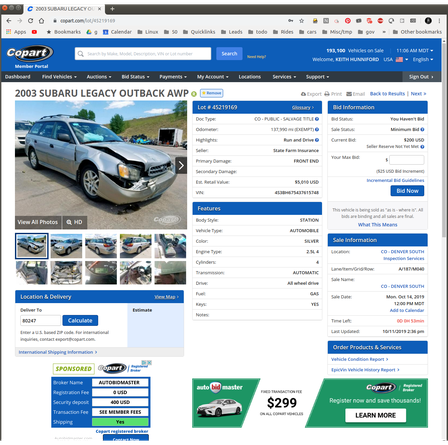The image size is (448, 445).
Task: Open Calendar bookmark
Action: click(117, 32)
